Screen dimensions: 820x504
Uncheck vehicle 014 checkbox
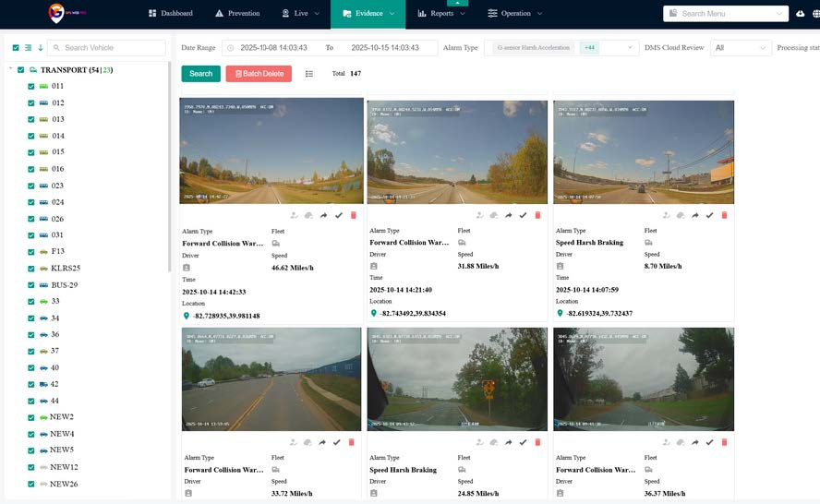click(31, 136)
